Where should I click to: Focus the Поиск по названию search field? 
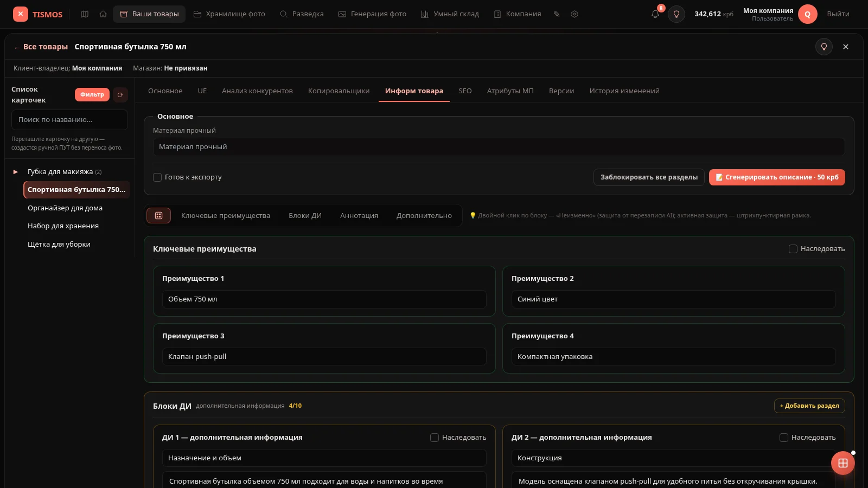pyautogui.click(x=69, y=120)
